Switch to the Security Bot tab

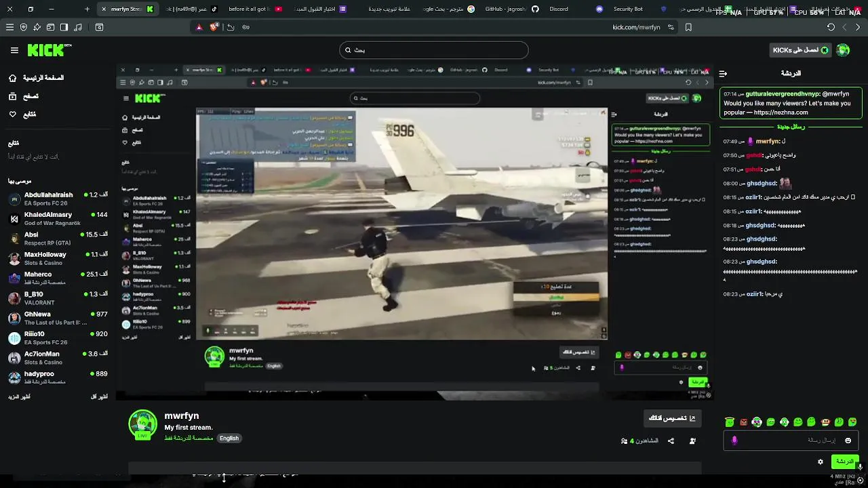639,9
